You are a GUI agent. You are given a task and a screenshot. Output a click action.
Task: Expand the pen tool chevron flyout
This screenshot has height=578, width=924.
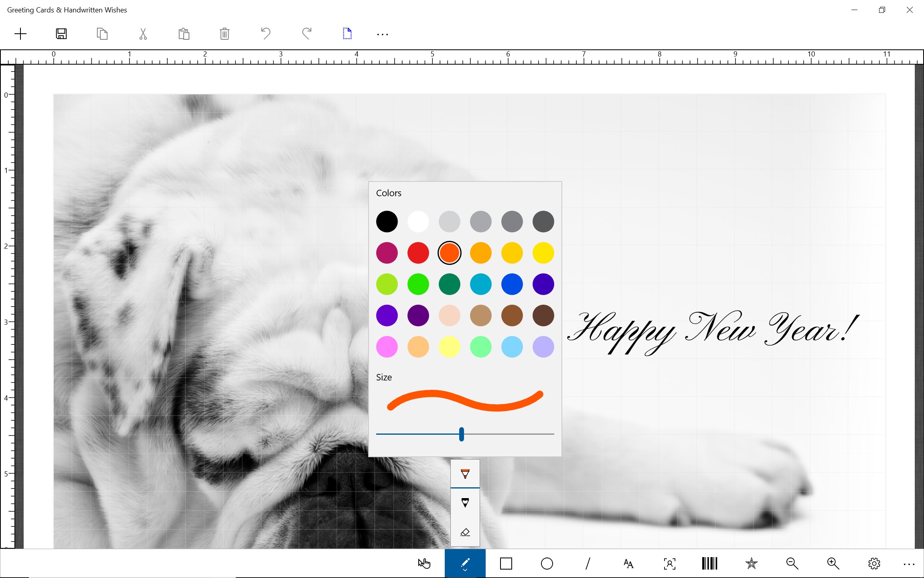tap(464, 570)
